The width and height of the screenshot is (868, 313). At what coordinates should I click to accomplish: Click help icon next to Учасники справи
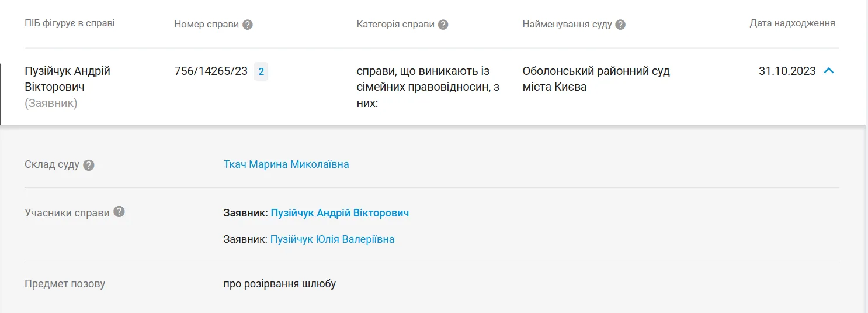(119, 212)
